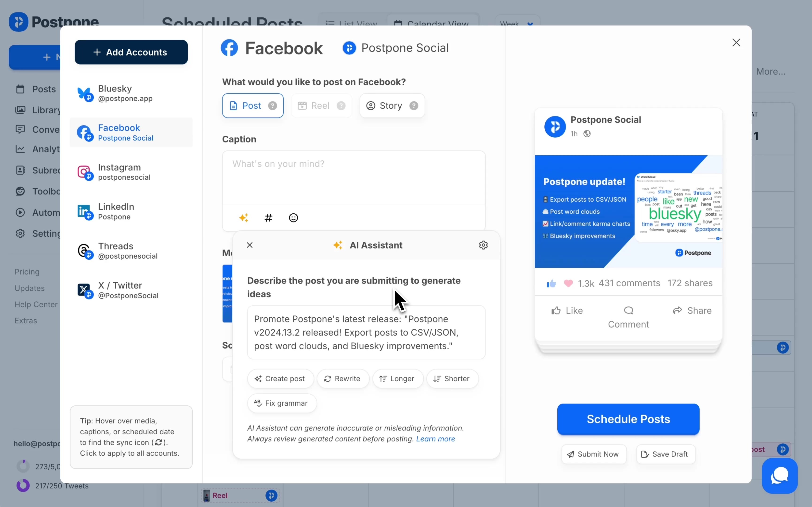
Task: Click Like in the Facebook preview
Action: [x=567, y=311]
